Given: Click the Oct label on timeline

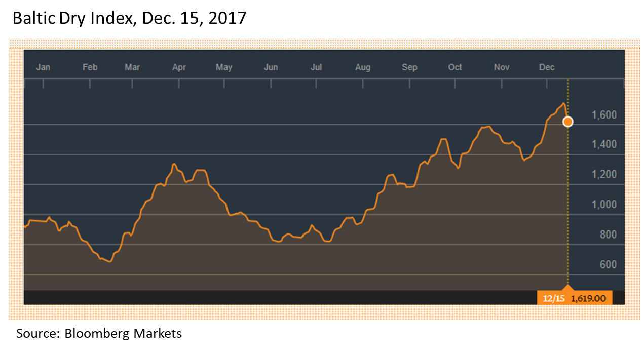Looking at the screenshot, I should [x=455, y=67].
